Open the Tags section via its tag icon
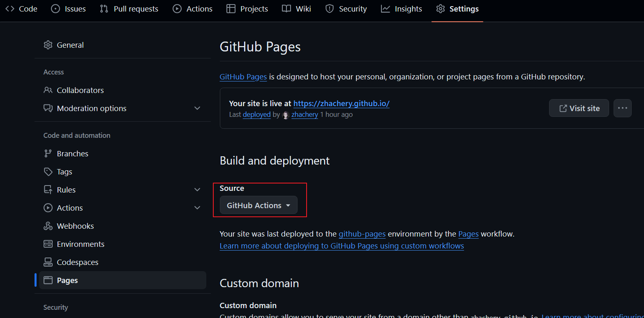The height and width of the screenshot is (318, 644). tap(48, 172)
